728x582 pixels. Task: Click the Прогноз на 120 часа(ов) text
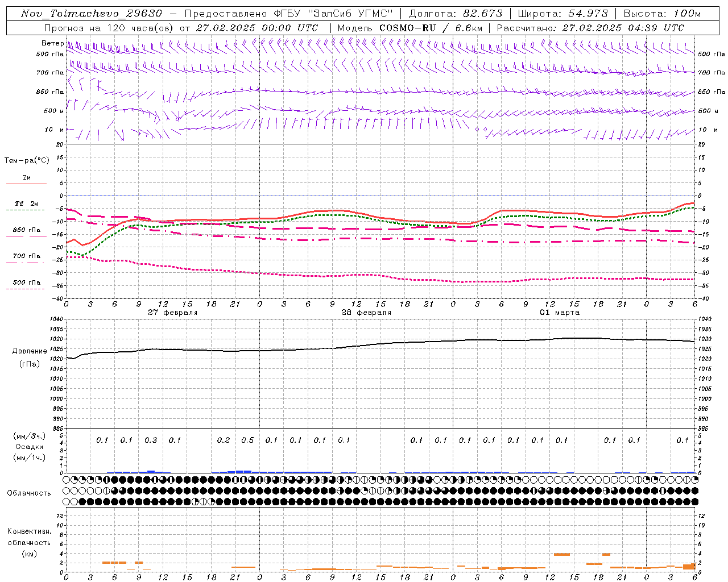(110, 28)
